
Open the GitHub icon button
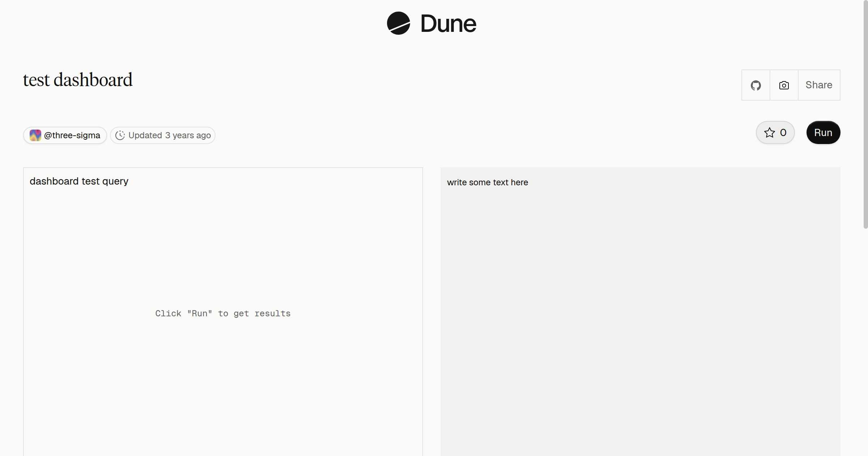point(756,85)
